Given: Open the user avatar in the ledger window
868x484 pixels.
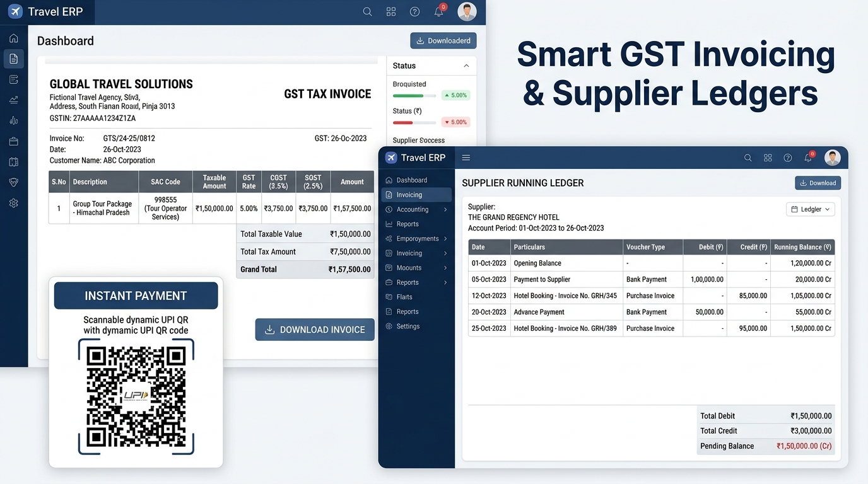Looking at the screenshot, I should pyautogui.click(x=833, y=158).
